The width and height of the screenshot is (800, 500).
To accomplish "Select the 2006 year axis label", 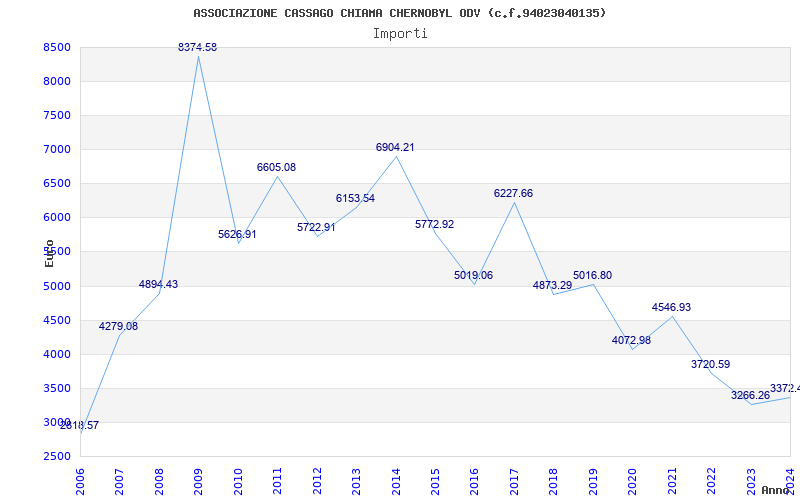I will 80,481.
